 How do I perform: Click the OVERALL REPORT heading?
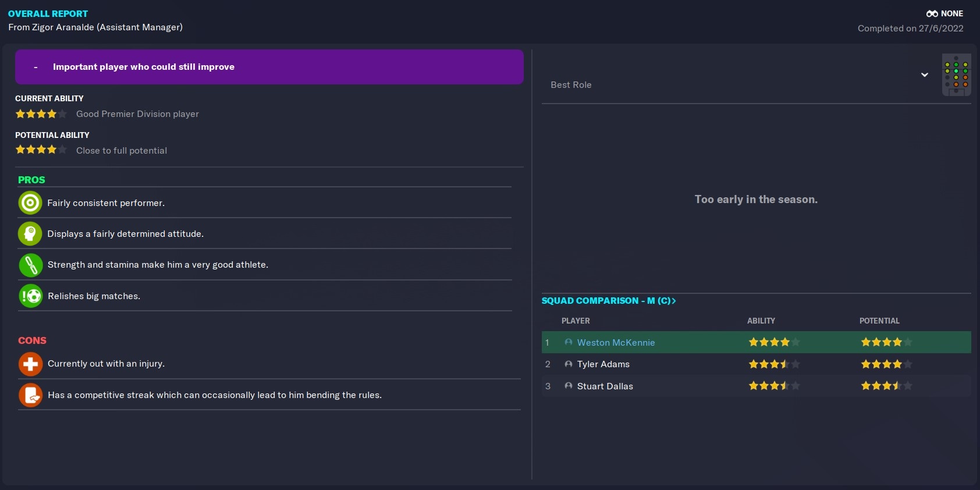click(x=48, y=13)
